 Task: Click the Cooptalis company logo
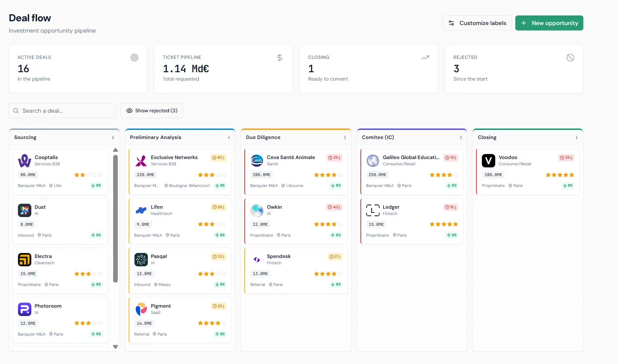click(x=25, y=161)
